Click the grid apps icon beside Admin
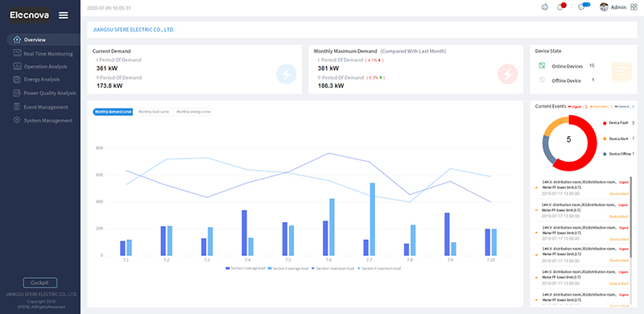Viewport: 644px width, 314px height. tap(634, 7)
